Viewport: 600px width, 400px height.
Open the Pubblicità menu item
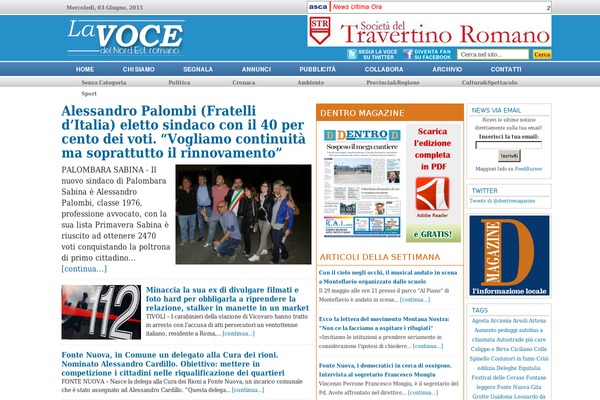coord(318,69)
